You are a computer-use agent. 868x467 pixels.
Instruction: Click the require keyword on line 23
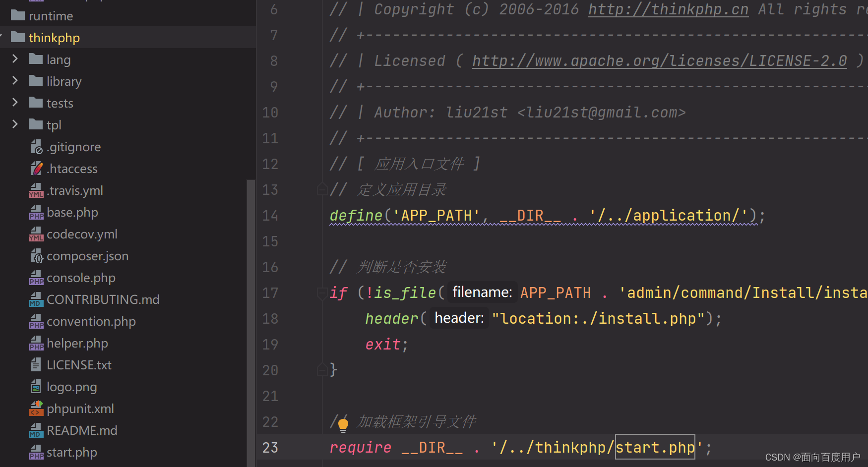(361, 448)
